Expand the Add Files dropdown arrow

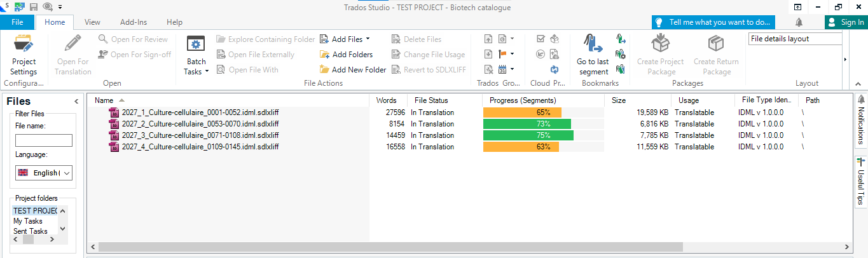pyautogui.click(x=369, y=39)
